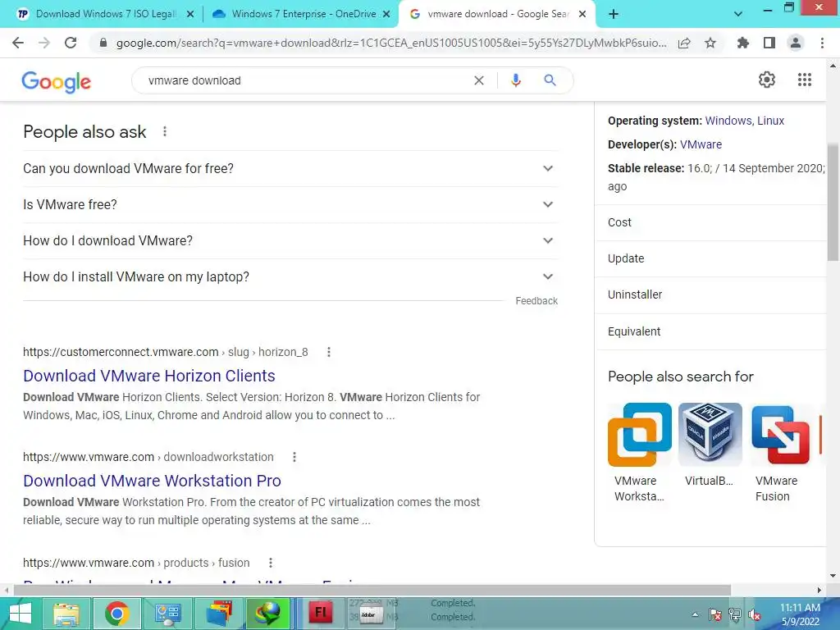Click the network icon in the system tray

click(x=735, y=614)
